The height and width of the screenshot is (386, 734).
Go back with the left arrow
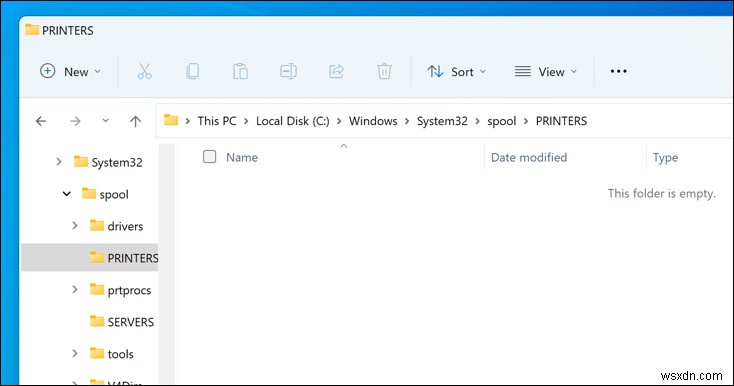41,121
